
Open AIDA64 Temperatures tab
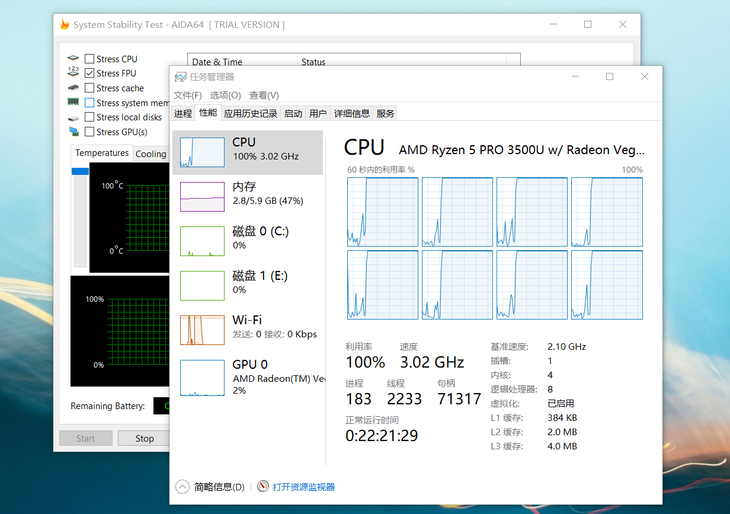click(x=101, y=153)
